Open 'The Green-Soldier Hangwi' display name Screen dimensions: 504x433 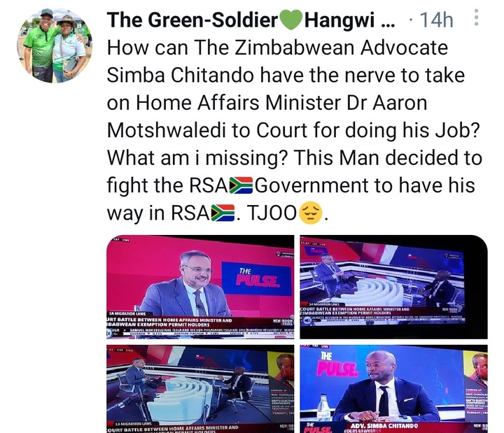(x=251, y=20)
